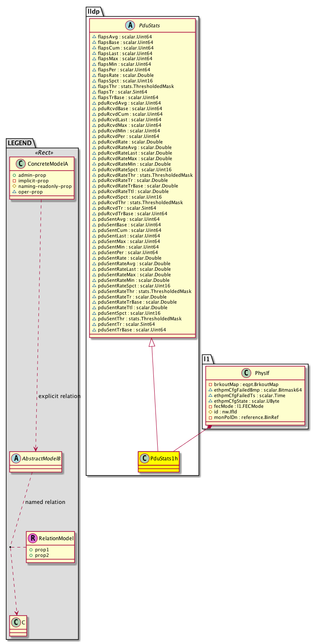
Task: Click the 'named relation' label
Action: click(45, 502)
